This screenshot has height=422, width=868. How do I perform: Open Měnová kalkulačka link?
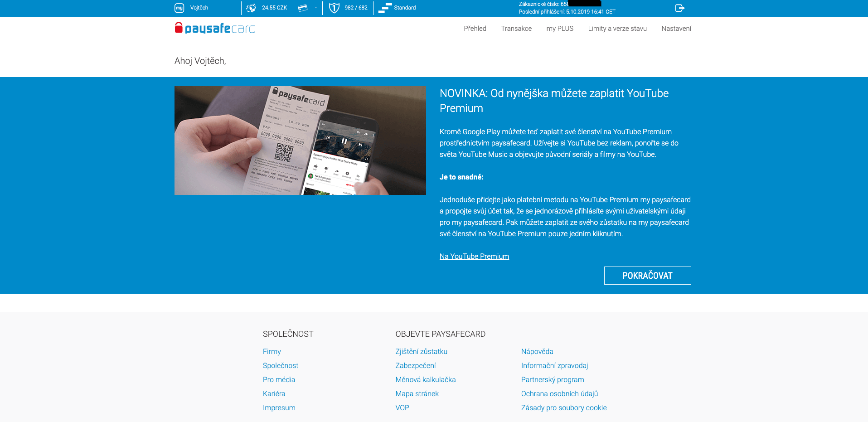pyautogui.click(x=426, y=380)
